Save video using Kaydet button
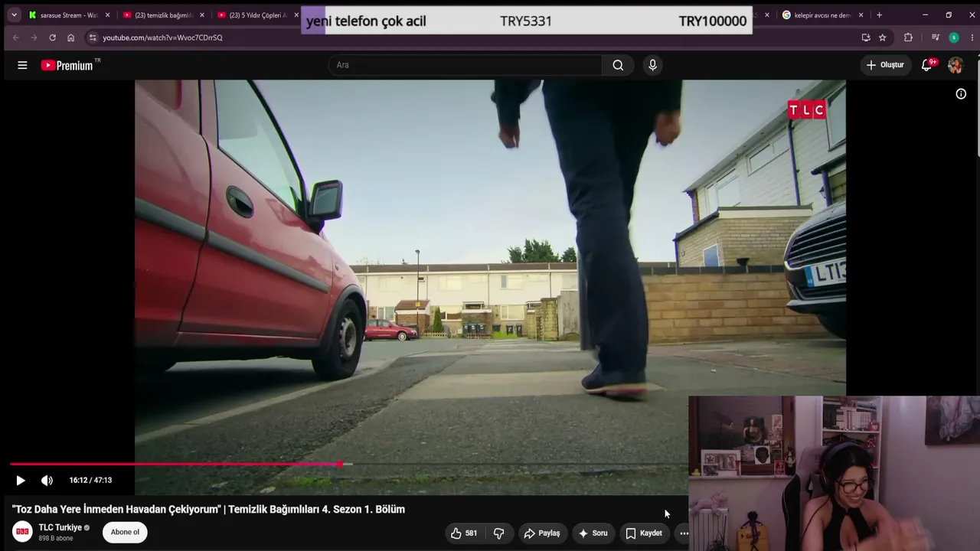 (x=644, y=533)
